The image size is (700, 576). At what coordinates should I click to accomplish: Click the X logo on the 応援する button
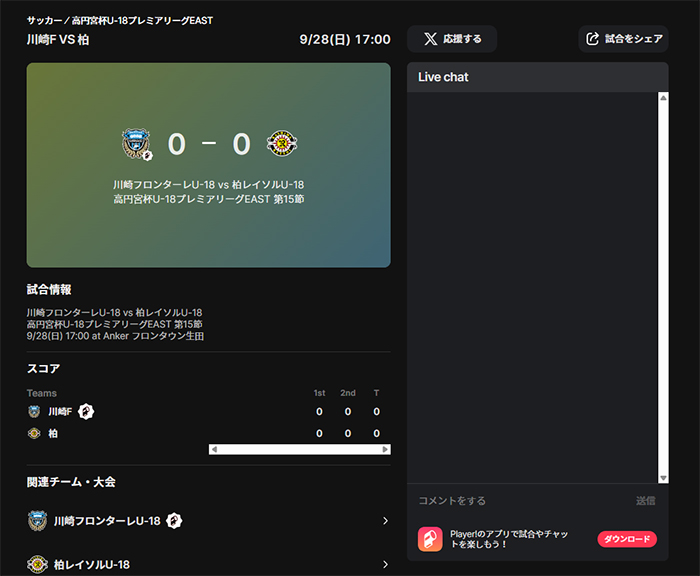click(x=430, y=39)
